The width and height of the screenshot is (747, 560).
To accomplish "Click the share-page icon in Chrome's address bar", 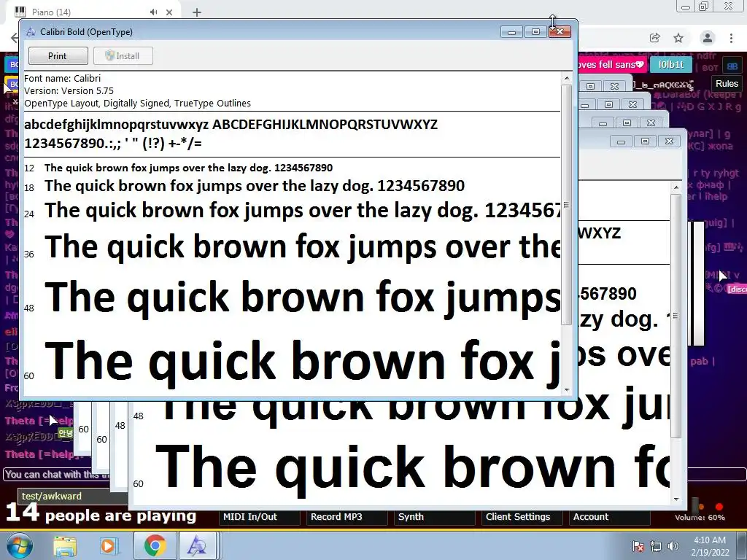I will 654,38.
